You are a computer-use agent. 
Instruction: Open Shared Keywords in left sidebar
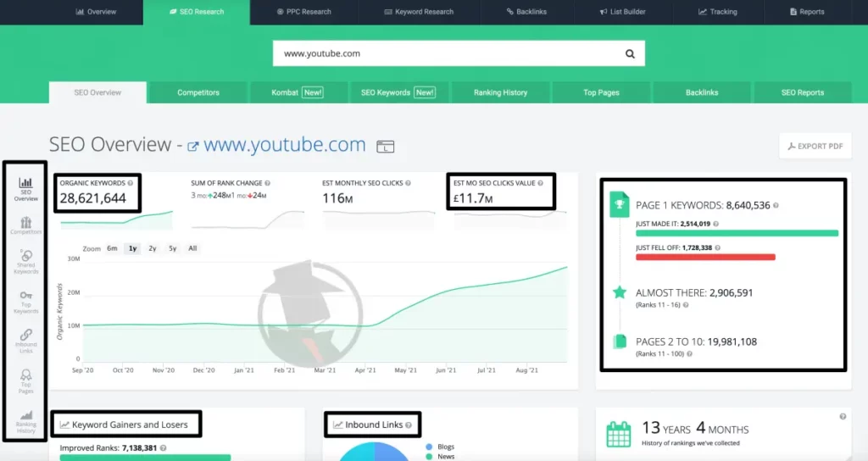26,262
